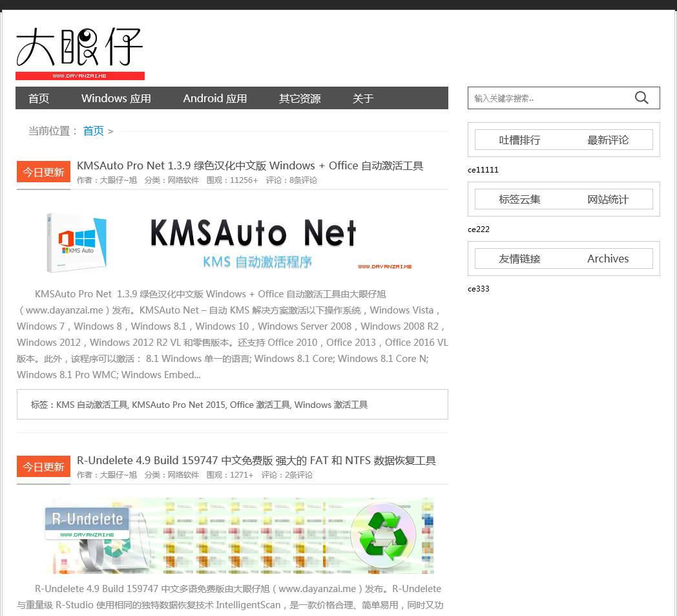Image resolution: width=677 pixels, height=616 pixels.
Task: Open the 首页 navigation menu item
Action: point(39,98)
